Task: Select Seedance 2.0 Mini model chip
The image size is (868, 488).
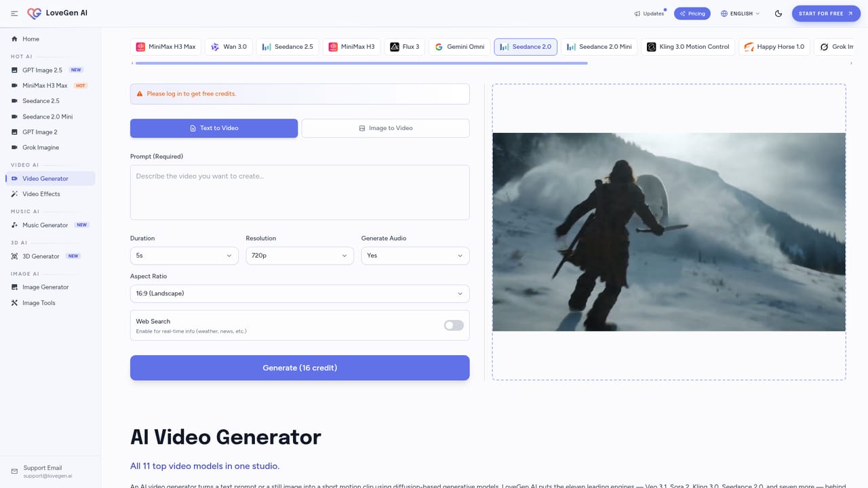Action: coord(599,47)
